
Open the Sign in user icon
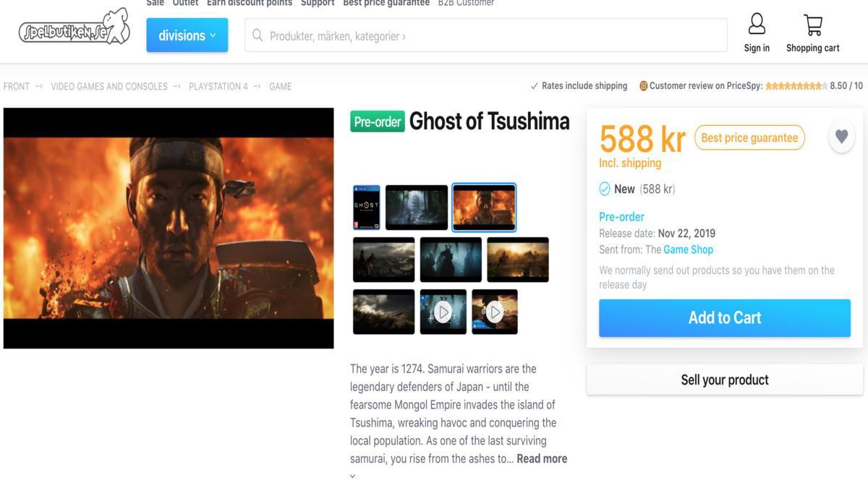[757, 24]
